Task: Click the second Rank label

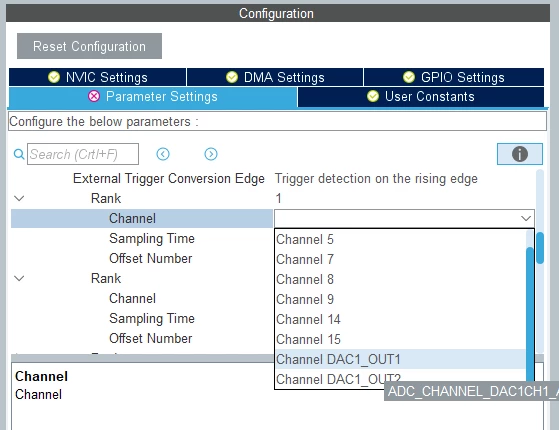Action: tap(106, 278)
